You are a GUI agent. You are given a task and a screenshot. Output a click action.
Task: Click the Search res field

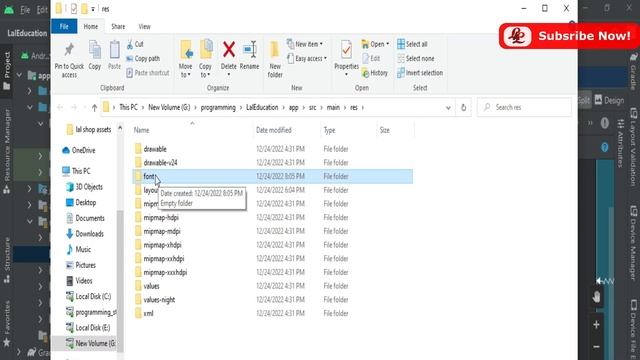pos(524,107)
